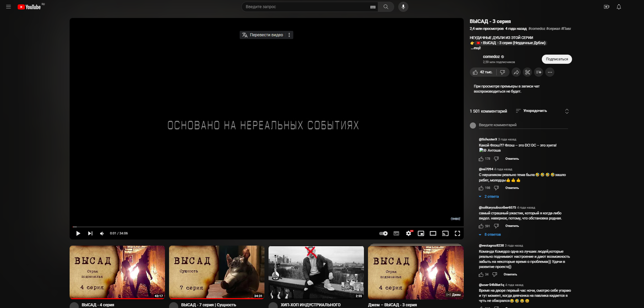Focus the Введите комментарий field
Viewport: 644px width, 308px height.
click(523, 125)
